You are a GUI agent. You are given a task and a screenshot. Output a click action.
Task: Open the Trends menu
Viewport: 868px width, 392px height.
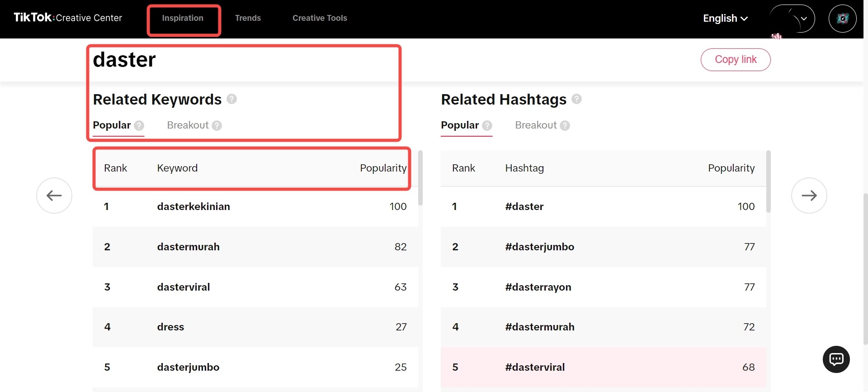(248, 18)
